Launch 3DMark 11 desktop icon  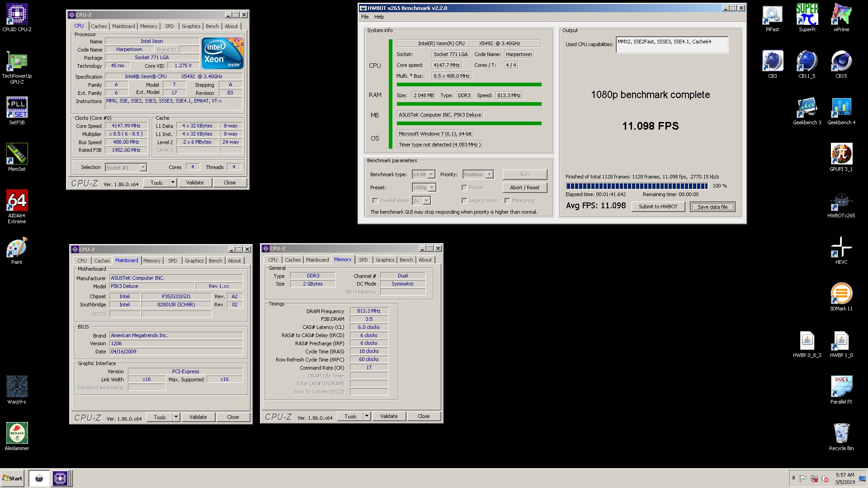coord(841,297)
